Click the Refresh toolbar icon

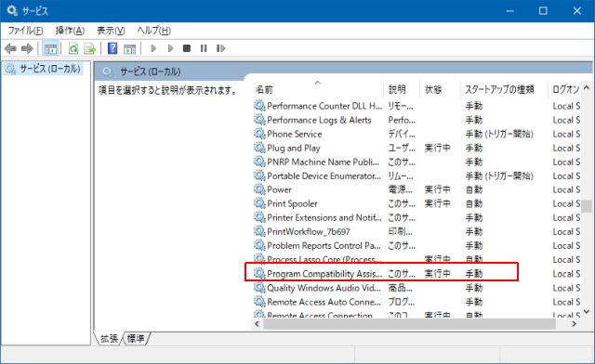[73, 48]
